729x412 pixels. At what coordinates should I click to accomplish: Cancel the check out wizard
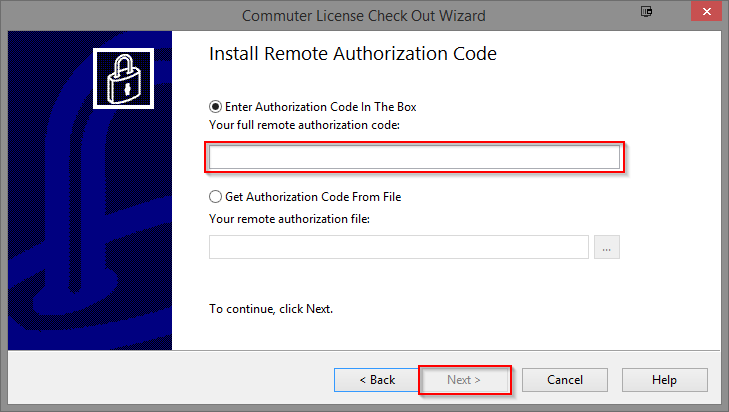point(565,380)
